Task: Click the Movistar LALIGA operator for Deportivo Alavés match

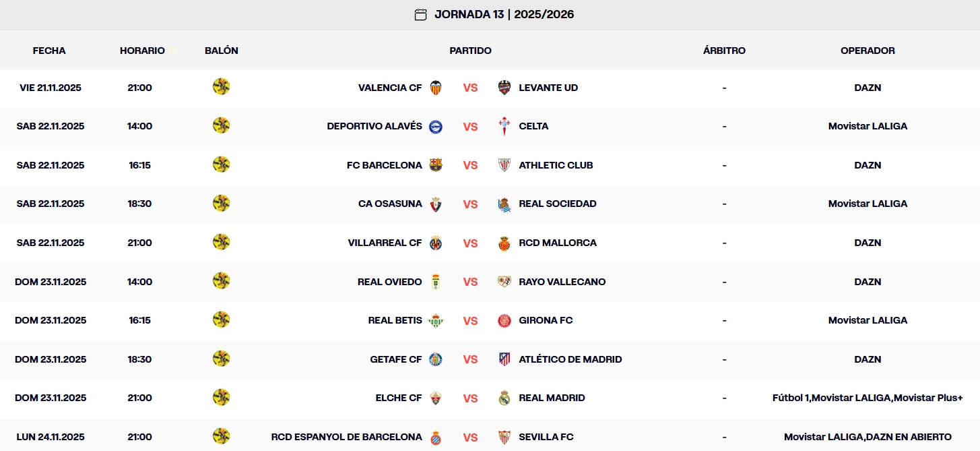Action: [x=868, y=126]
